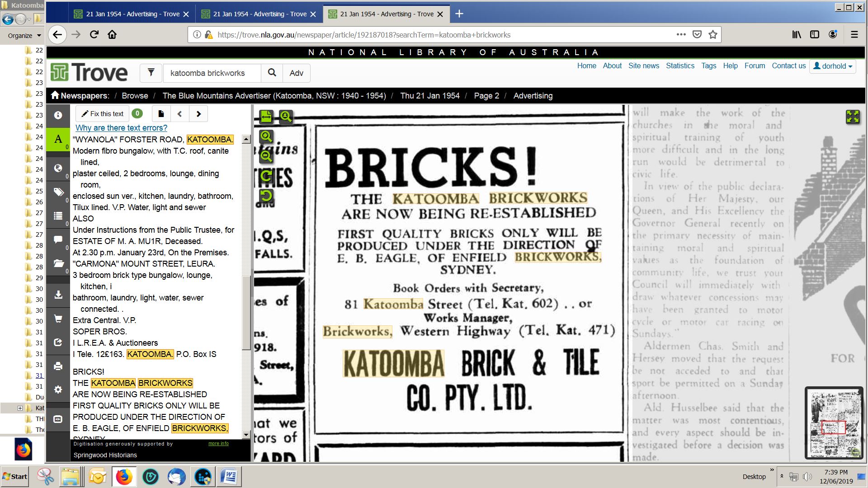Click the Trove logo
Screen dimensions: 868x488
point(89,73)
